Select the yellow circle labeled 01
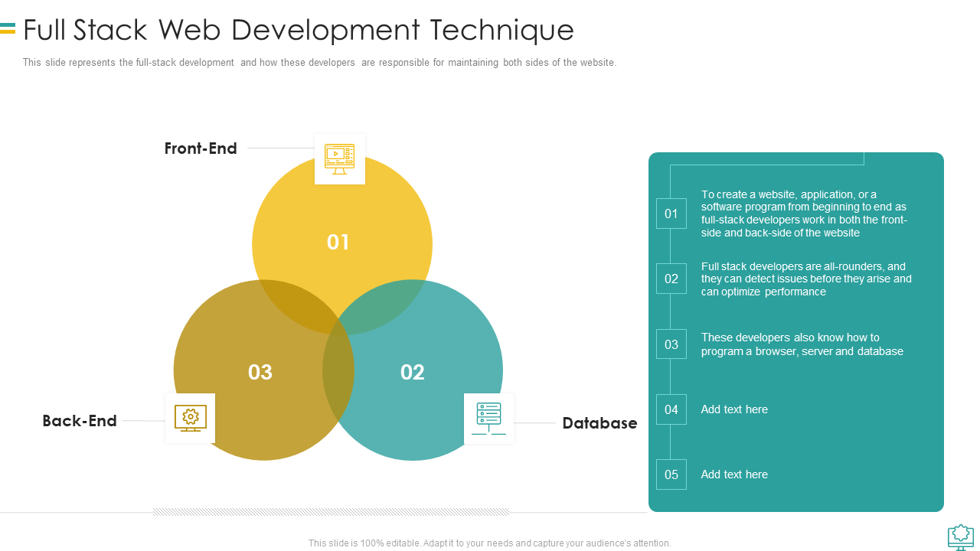980x551 pixels. coord(342,244)
